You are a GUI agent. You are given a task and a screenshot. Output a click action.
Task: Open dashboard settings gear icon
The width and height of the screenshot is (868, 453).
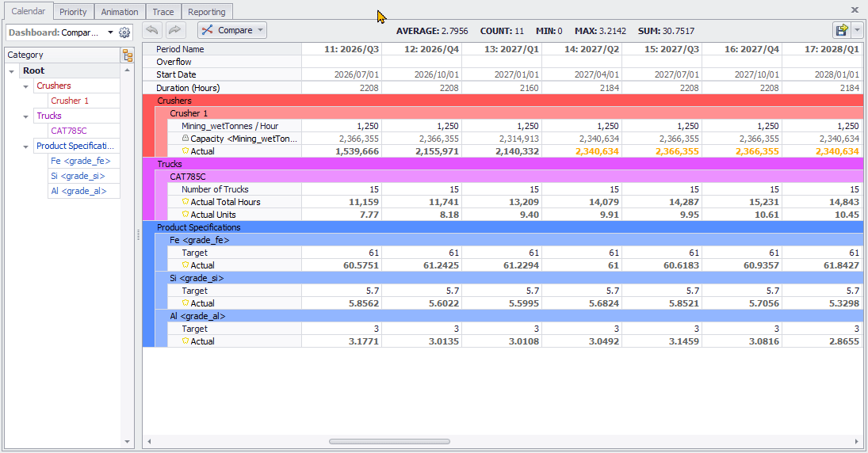pyautogui.click(x=124, y=32)
